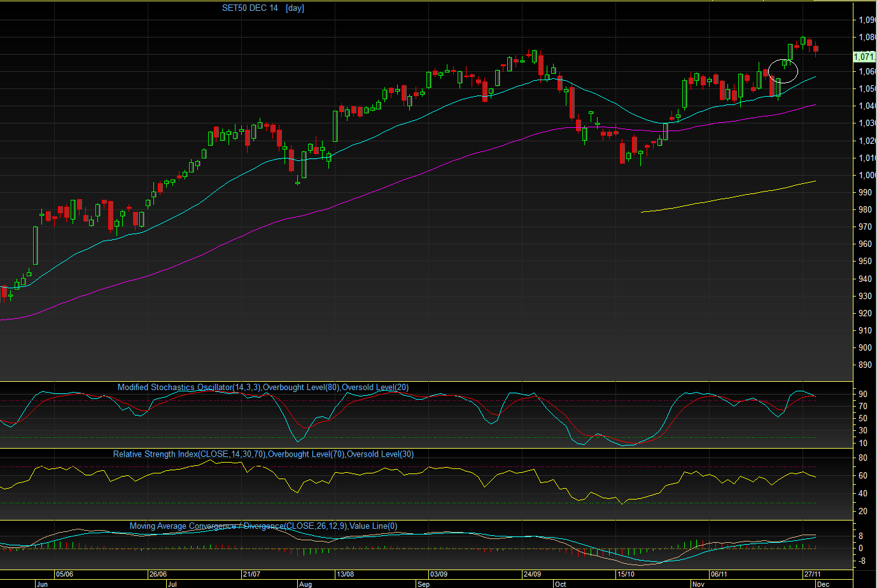This screenshot has height=588, width=877.
Task: Click the 26/06 date label
Action: (158, 574)
